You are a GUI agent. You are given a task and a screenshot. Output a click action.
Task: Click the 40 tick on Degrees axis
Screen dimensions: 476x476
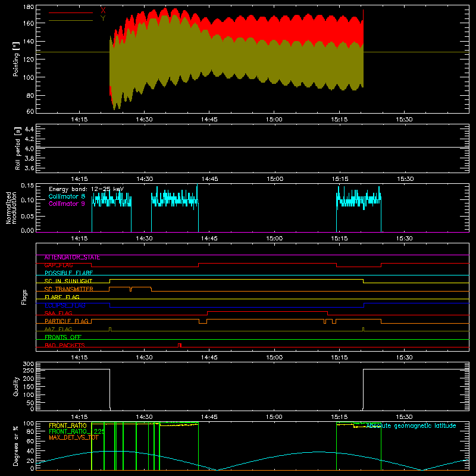pyautogui.click(x=30, y=451)
